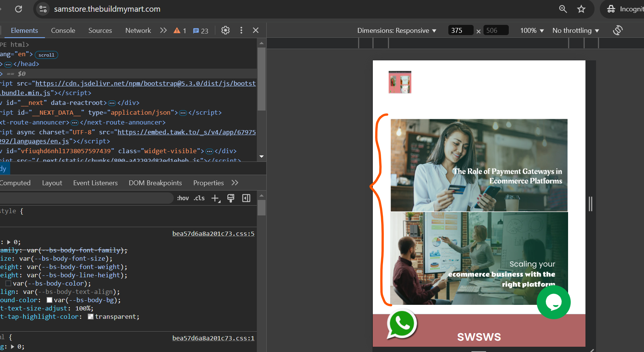
Task: Expand the widget-visible div ellipsis
Action: (x=209, y=151)
